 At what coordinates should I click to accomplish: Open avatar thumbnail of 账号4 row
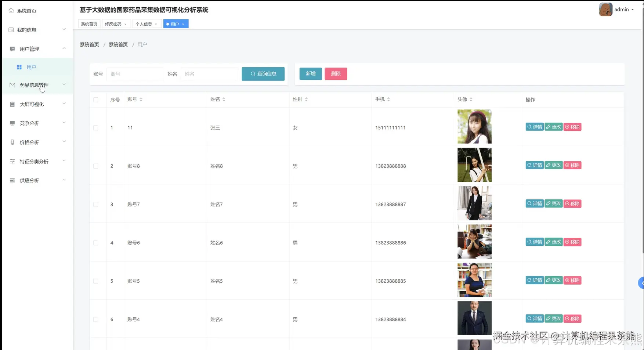[x=474, y=318]
